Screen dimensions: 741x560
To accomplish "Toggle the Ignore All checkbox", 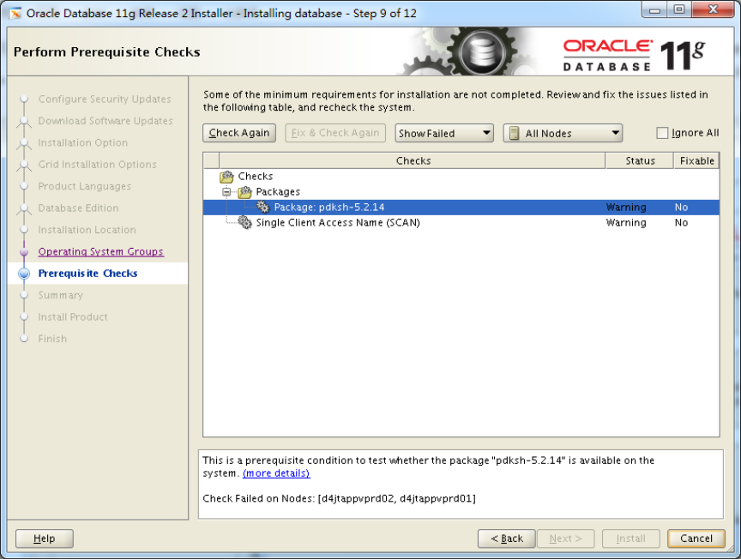I will point(662,133).
